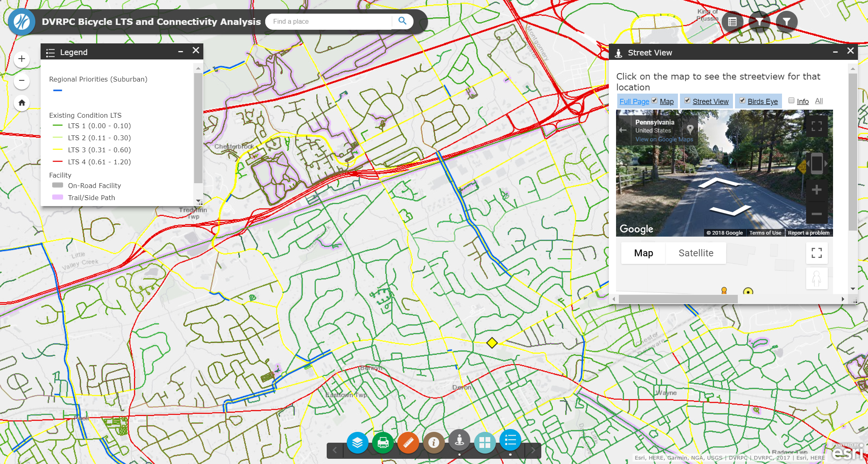
Task: Open the Attribute Table icon at top
Action: coord(732,22)
